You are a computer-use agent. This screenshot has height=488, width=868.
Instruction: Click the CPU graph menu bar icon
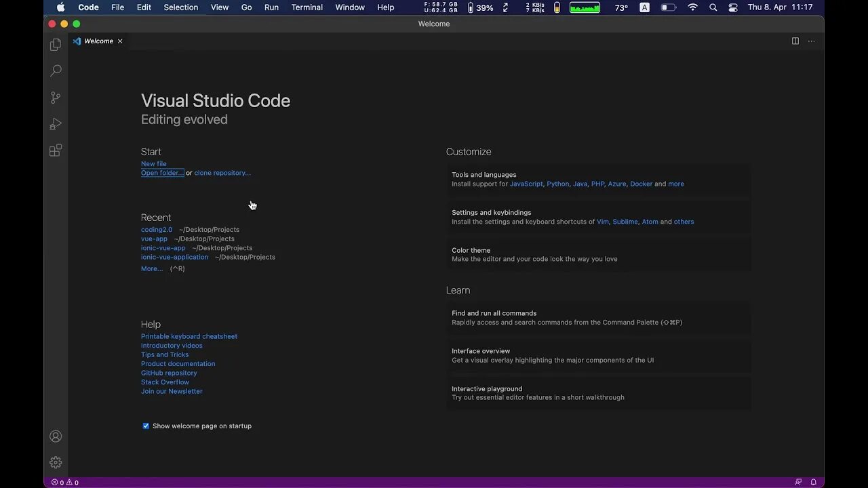click(585, 7)
